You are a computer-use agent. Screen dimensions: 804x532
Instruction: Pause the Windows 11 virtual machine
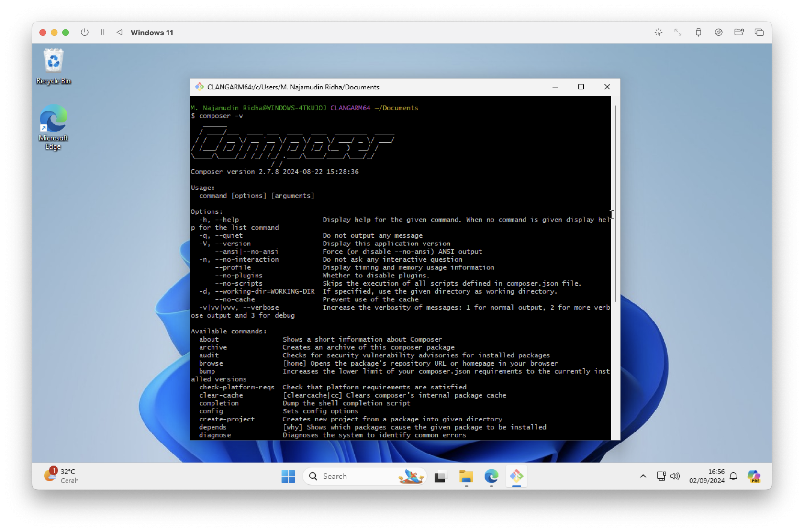point(102,32)
